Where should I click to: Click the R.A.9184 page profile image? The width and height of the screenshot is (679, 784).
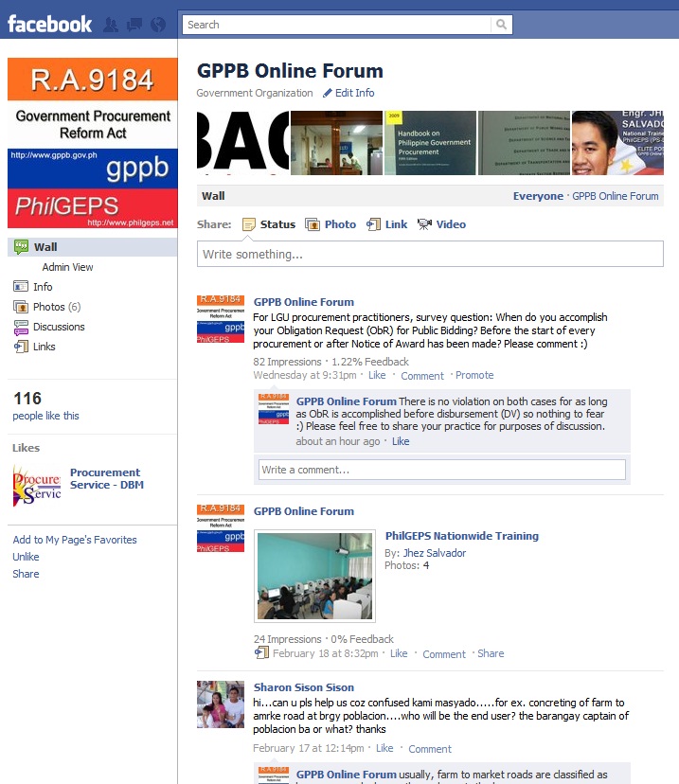93,143
